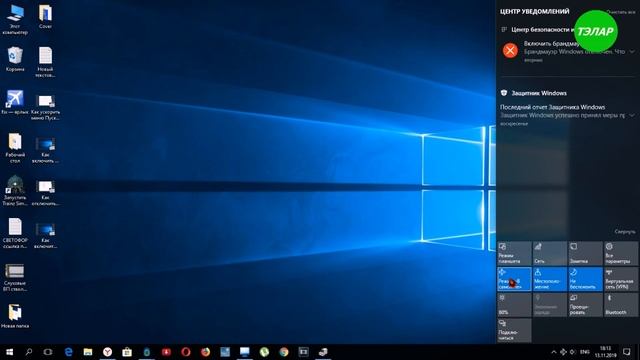The image size is (640, 360).
Task: Open taskbar search magnifier
Action: point(29,352)
